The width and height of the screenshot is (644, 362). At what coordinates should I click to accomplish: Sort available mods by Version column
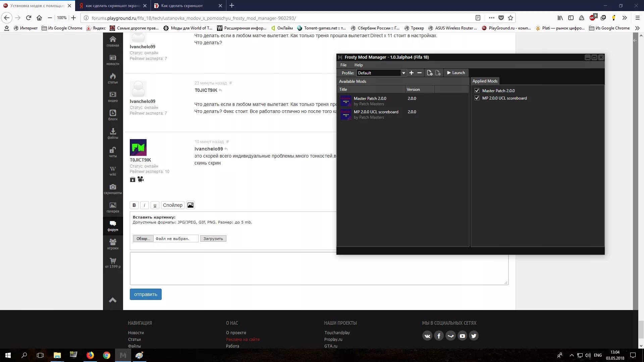tap(420, 89)
